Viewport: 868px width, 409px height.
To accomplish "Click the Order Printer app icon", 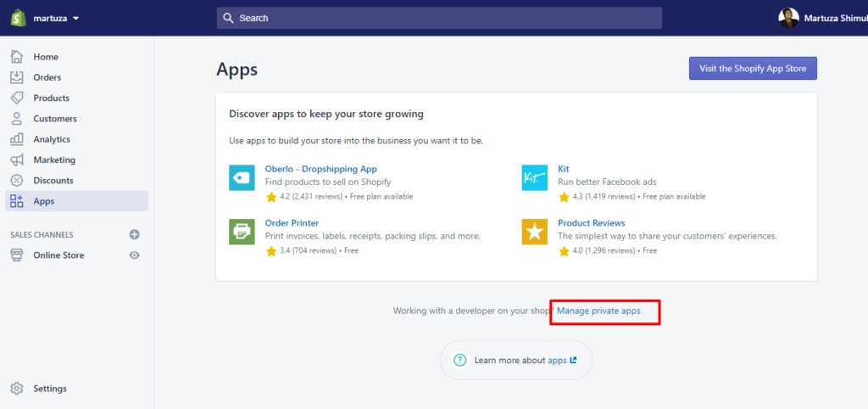I will (242, 232).
